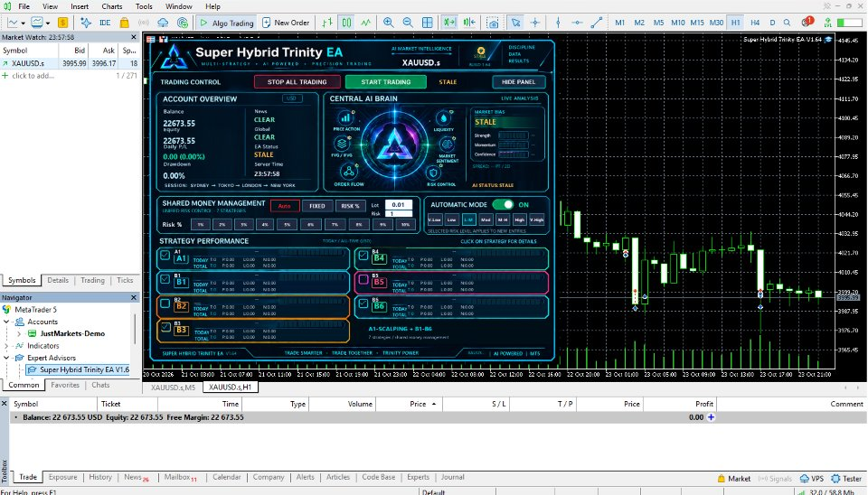The image size is (868, 495).
Task: Zoom in on the chart
Action: click(389, 23)
